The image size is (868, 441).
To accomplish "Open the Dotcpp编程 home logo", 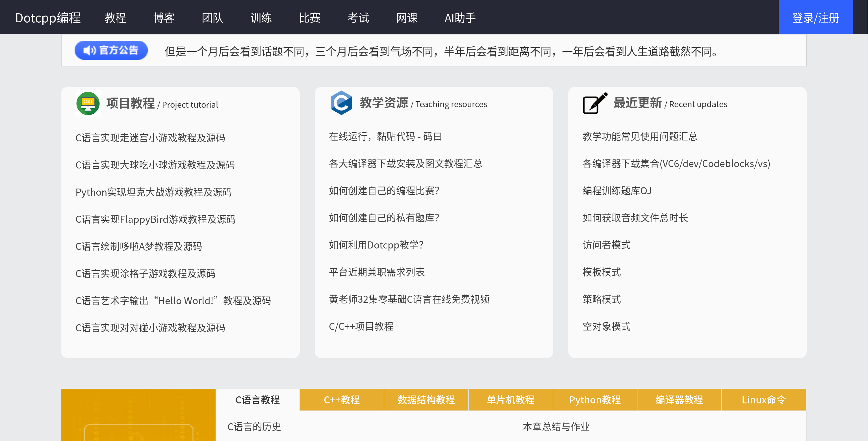I will point(48,18).
